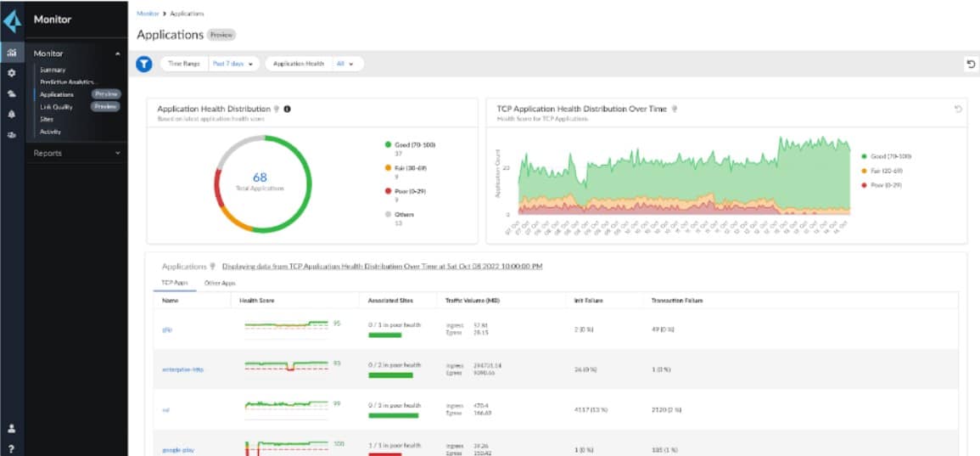Click the red segment of the donut chart
This screenshot has height=456, width=980.
[217, 189]
